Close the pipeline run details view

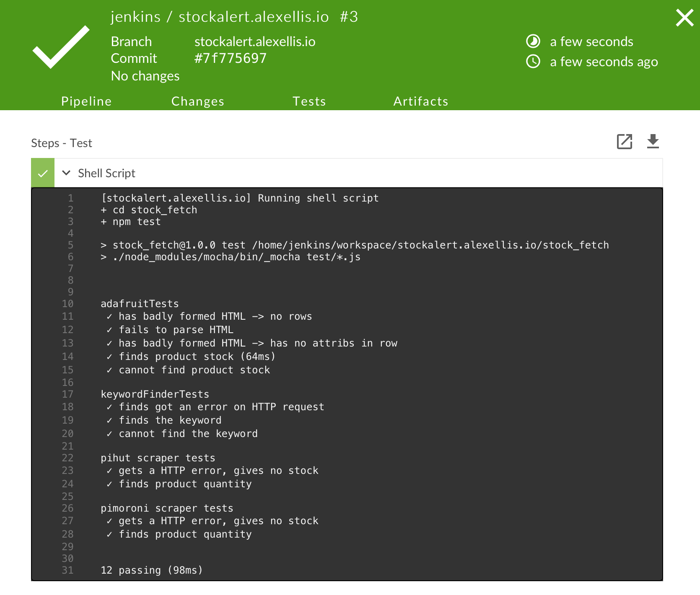coord(684,18)
